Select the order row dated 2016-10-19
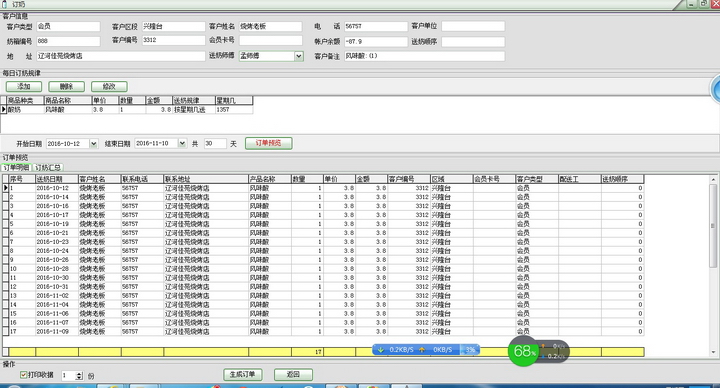Viewport: 720px width, 388px height. pos(323,224)
